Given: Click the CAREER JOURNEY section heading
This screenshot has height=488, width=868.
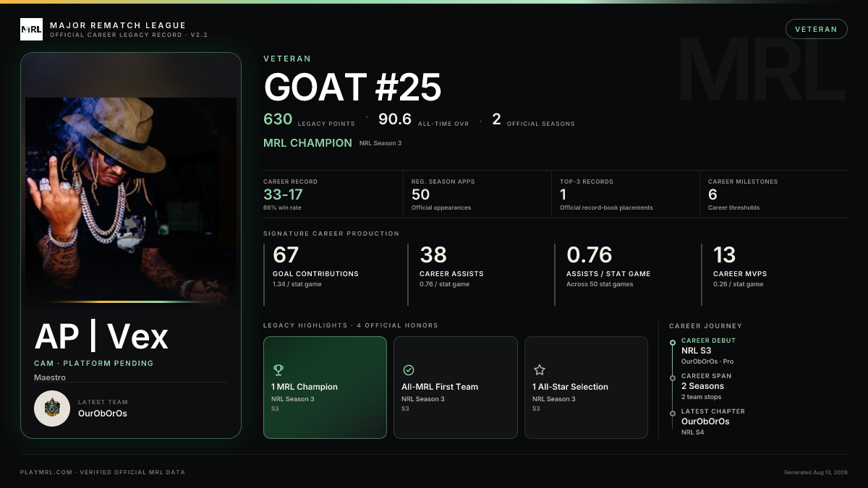Looking at the screenshot, I should [705, 326].
